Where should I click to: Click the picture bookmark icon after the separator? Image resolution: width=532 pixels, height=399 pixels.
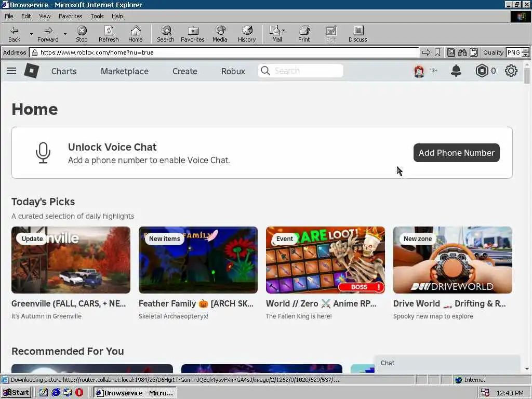450,52
